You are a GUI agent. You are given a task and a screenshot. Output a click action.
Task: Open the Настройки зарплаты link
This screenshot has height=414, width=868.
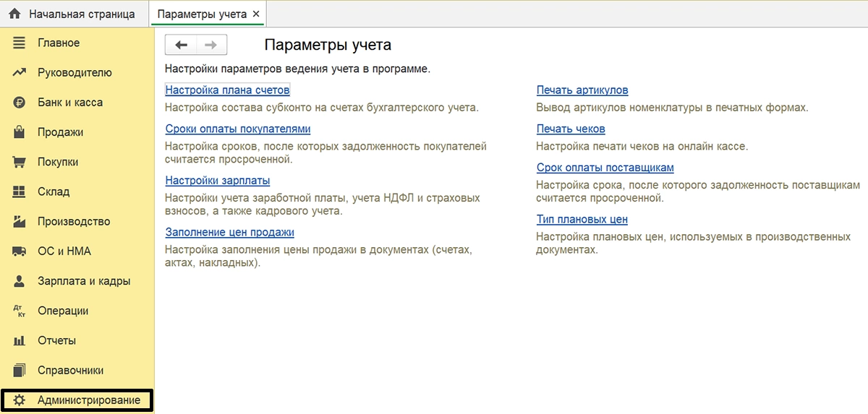click(x=217, y=181)
